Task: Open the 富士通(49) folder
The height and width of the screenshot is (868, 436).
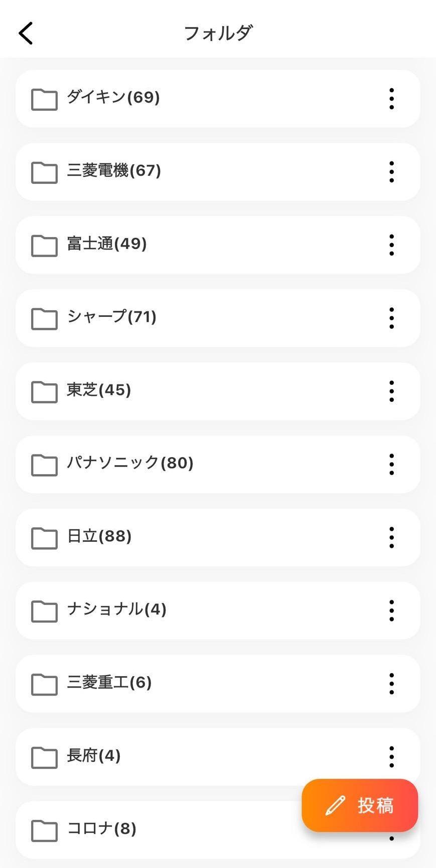Action: [x=107, y=244]
